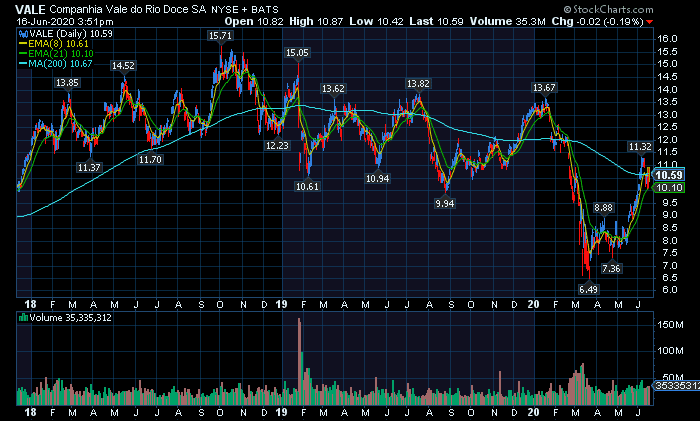Screen dimensions: 700x421
Task: Click the 35335312 volume axis tag
Action: tap(678, 385)
